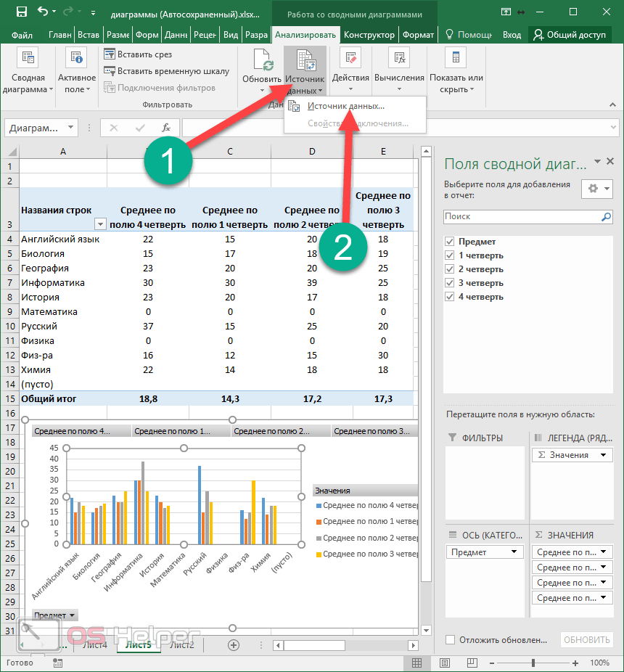Open the Значения legend field dropdown
This screenshot has height=672, width=624.
[x=604, y=455]
